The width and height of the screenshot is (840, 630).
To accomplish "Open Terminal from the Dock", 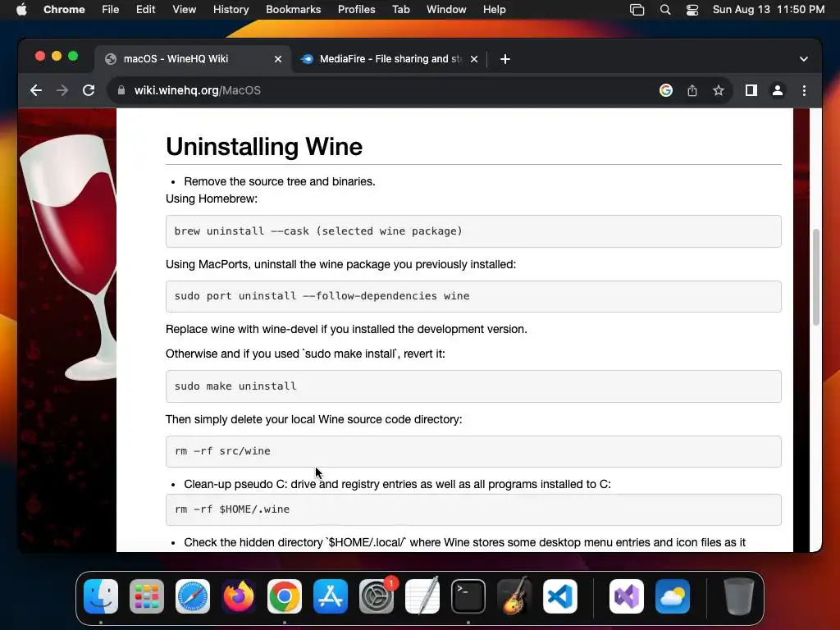I will 468,596.
